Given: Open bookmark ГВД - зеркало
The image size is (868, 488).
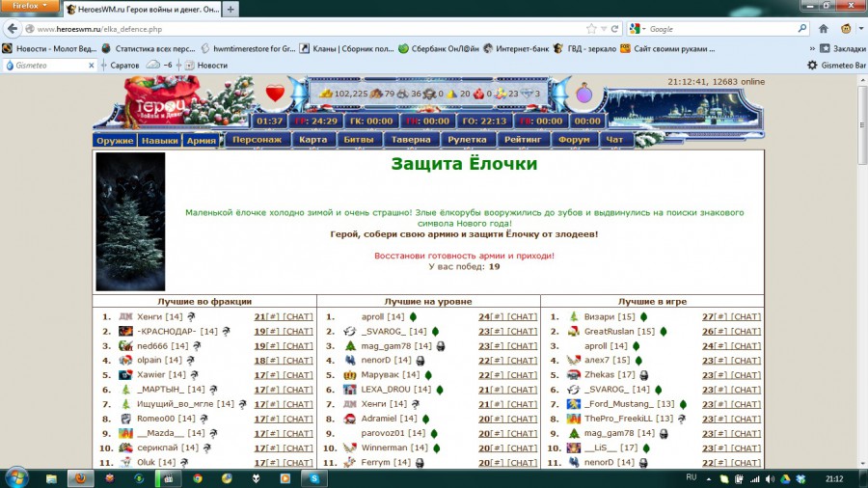Looking at the screenshot, I should [584, 48].
